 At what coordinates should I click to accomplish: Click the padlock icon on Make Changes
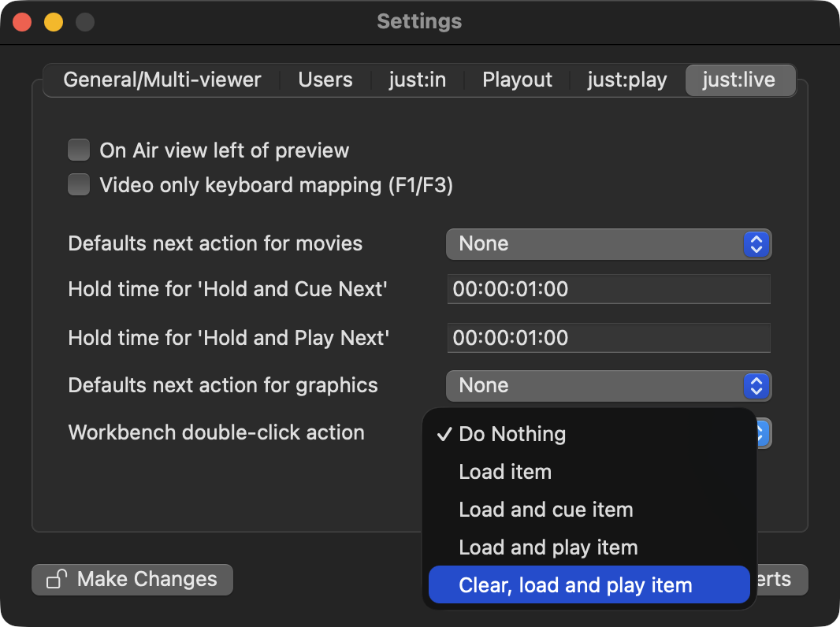[x=56, y=580]
